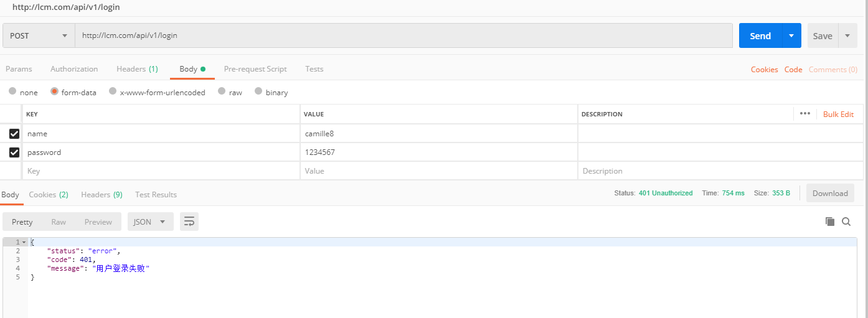Open the POST method dropdown
This screenshot has width=868, height=318.
pyautogui.click(x=39, y=36)
